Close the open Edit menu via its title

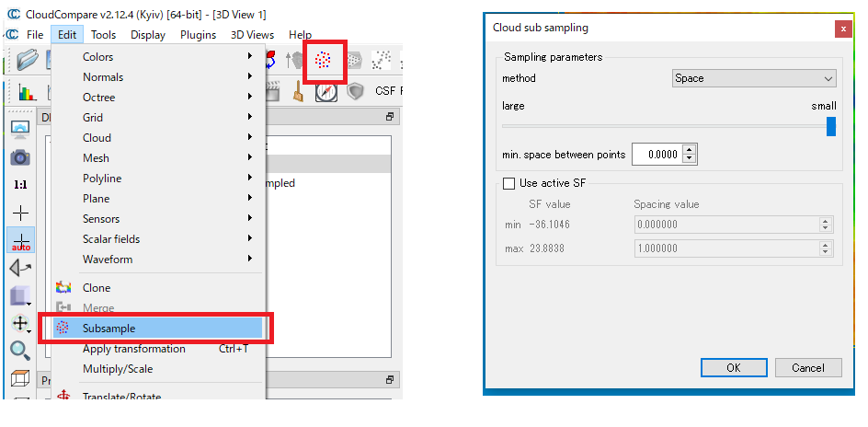pos(67,34)
